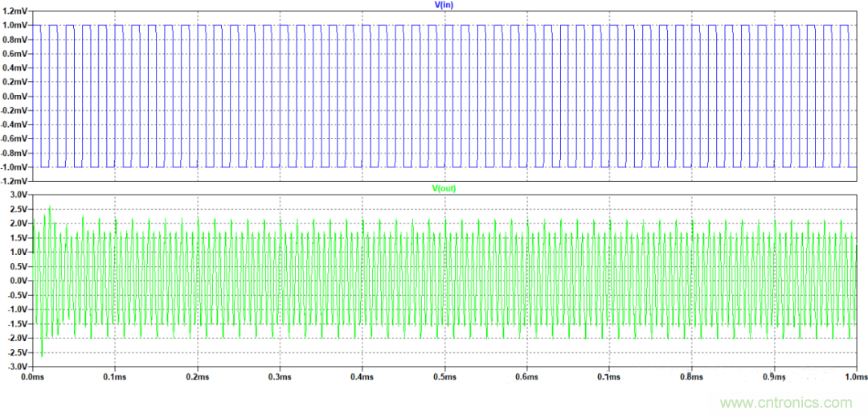Select the 1.5V vertical axis label
Screen dimensions: 868x415
tap(18, 238)
